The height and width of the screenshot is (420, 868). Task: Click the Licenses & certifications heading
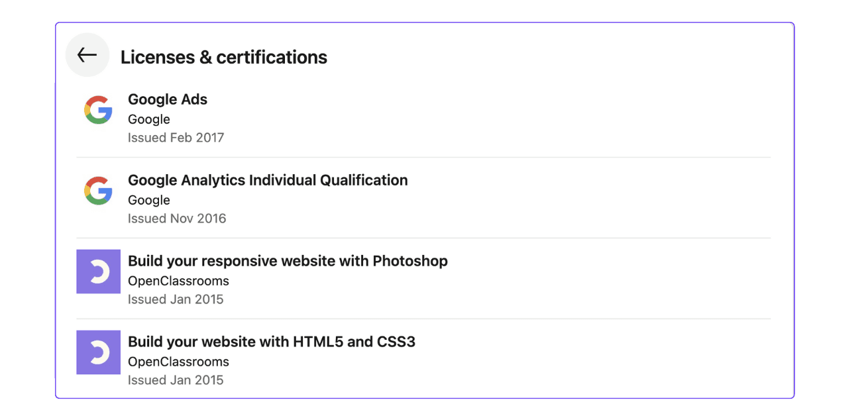point(224,58)
